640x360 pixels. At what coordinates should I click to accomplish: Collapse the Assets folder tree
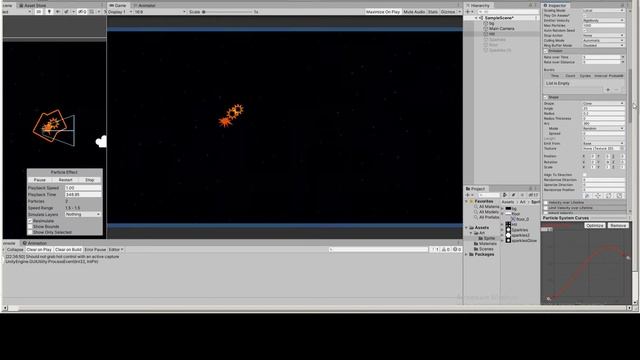467,228
